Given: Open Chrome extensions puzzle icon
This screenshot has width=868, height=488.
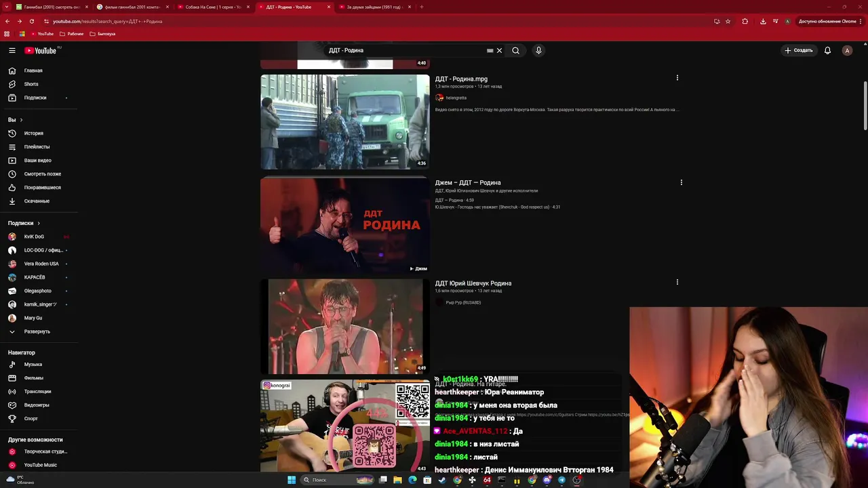Looking at the screenshot, I should point(745,21).
